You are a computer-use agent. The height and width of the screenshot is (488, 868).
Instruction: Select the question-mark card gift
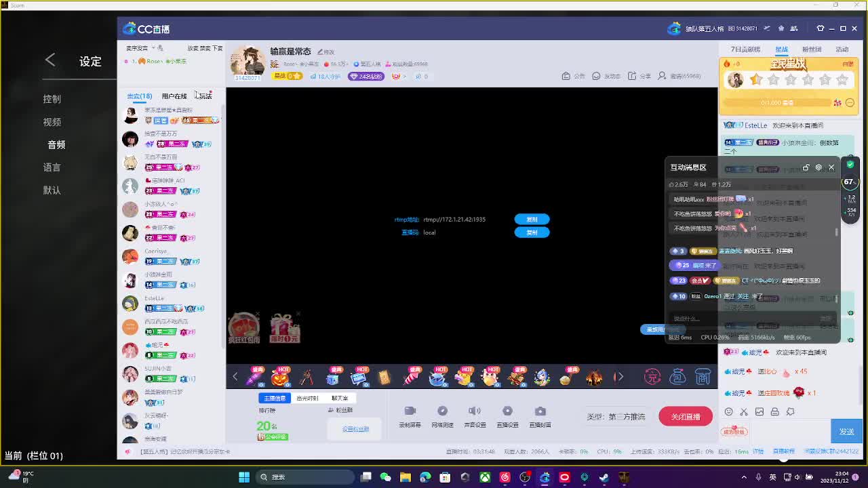pos(384,377)
